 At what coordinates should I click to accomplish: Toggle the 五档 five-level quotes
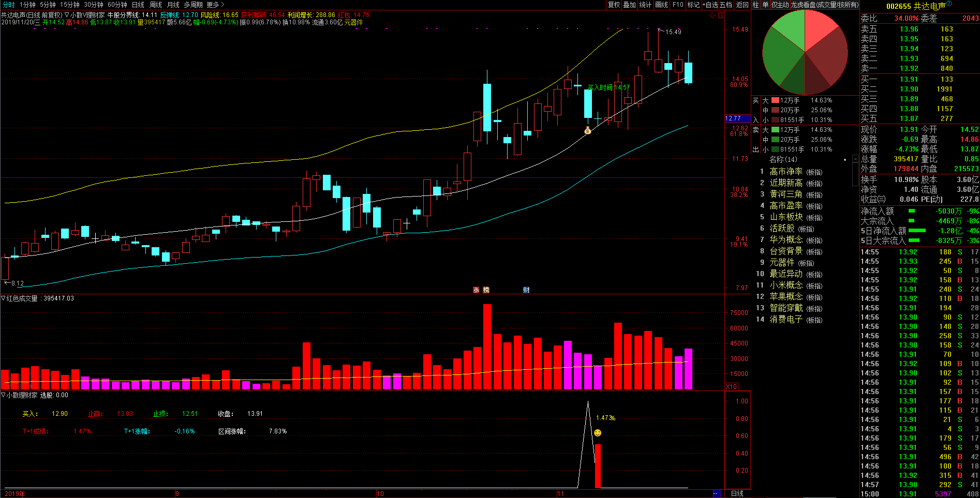pyautogui.click(x=726, y=5)
